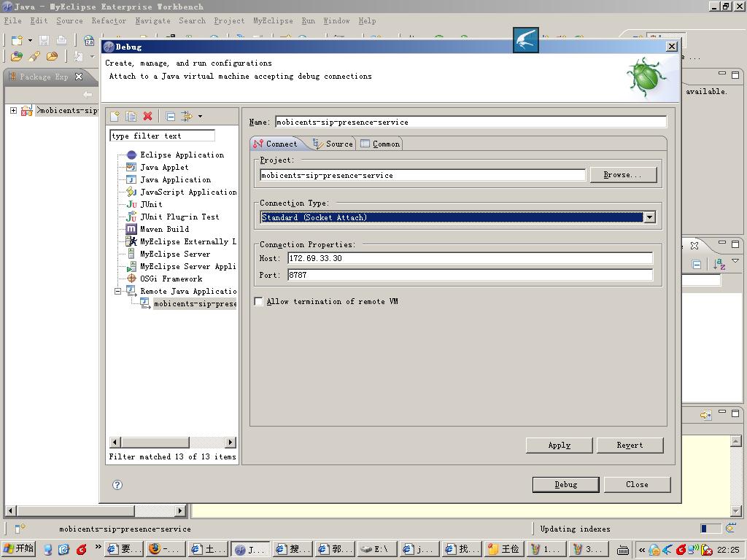Click the Host field
747x560 pixels.
[471, 258]
